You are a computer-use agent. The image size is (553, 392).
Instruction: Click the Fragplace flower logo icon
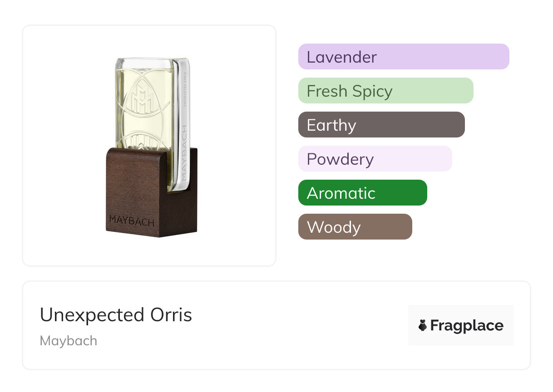tap(423, 325)
